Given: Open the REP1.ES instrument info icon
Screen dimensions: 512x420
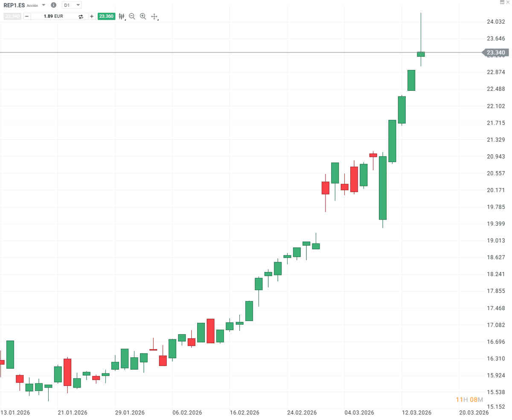Looking at the screenshot, I should (x=53, y=5).
